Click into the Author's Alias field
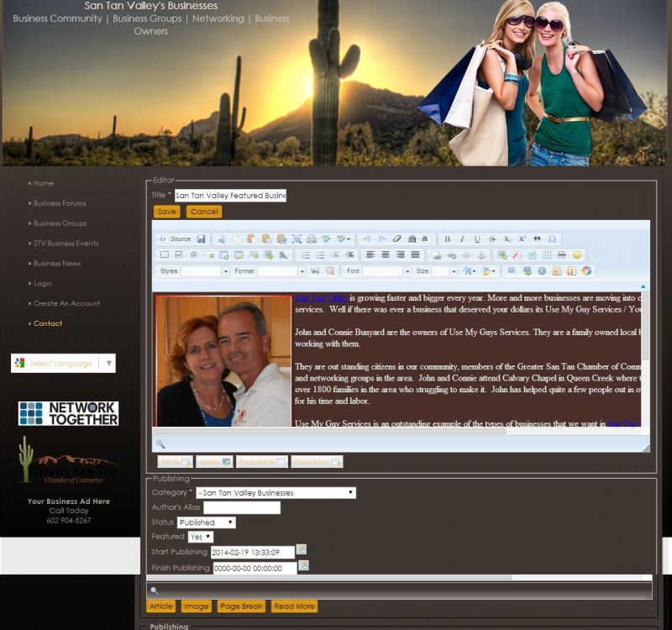Image resolution: width=672 pixels, height=630 pixels. coord(242,508)
